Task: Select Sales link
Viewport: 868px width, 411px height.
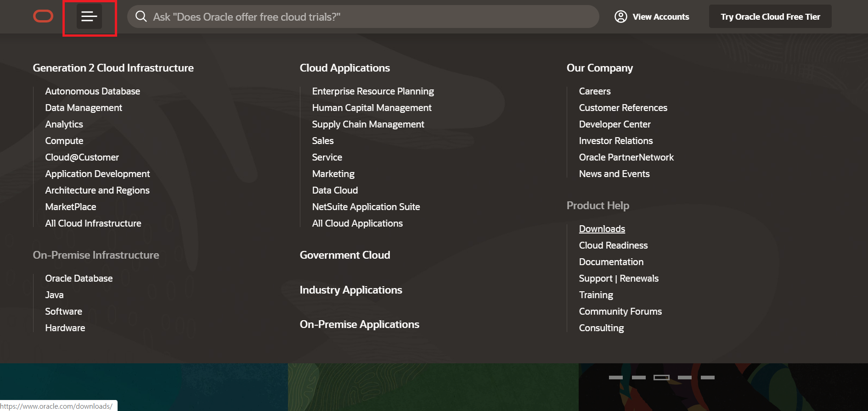Action: click(x=322, y=141)
